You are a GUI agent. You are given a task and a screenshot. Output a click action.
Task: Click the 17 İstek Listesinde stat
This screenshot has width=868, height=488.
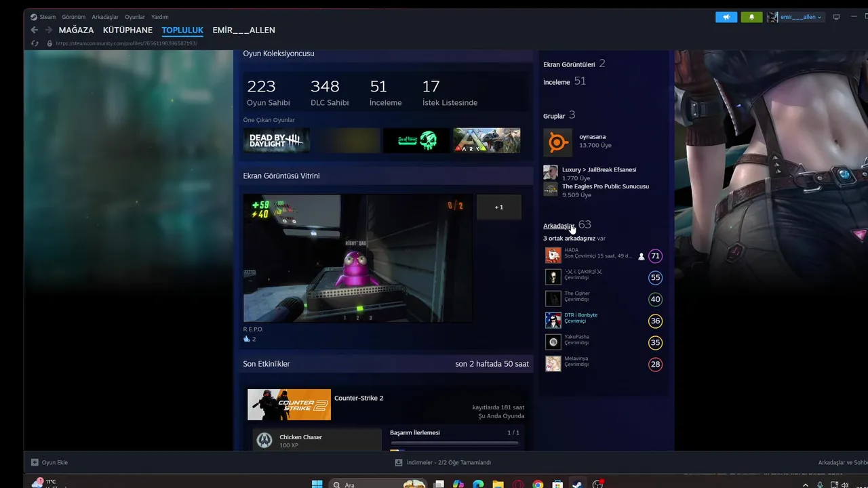coord(450,93)
